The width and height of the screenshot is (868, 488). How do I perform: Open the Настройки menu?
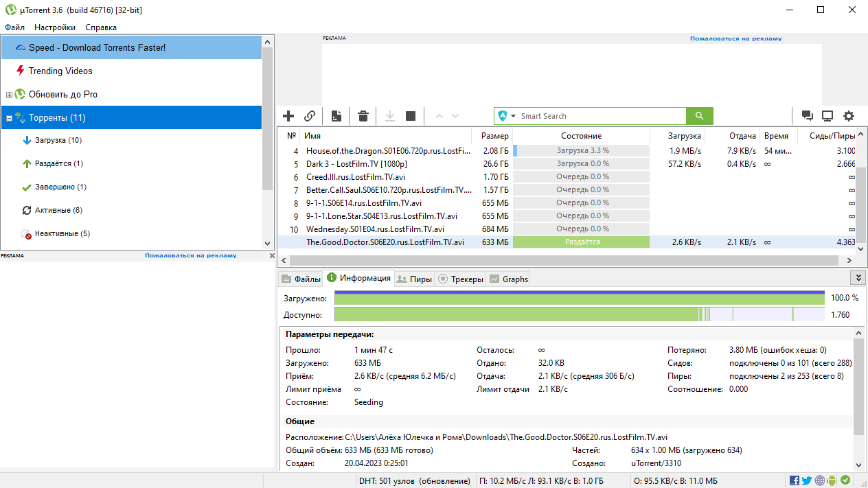click(55, 27)
